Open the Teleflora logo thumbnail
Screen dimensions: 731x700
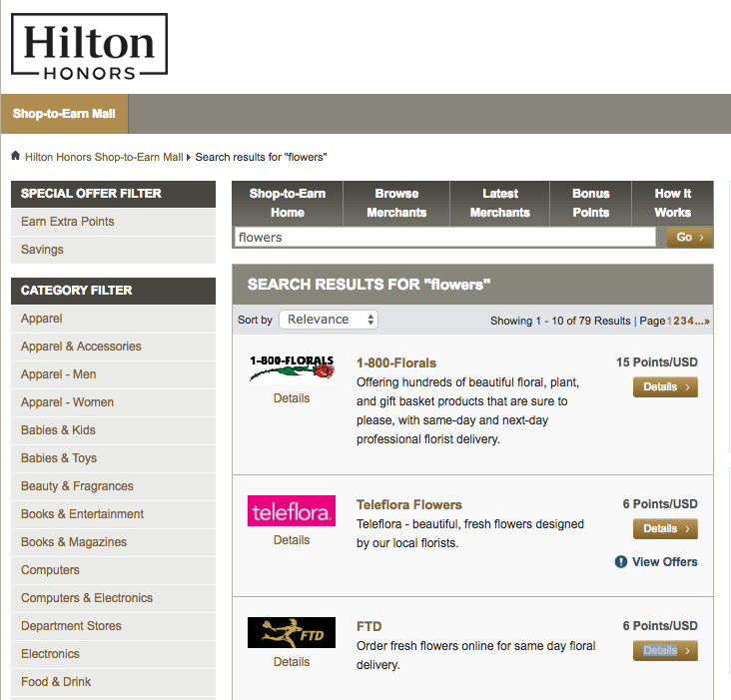292,511
